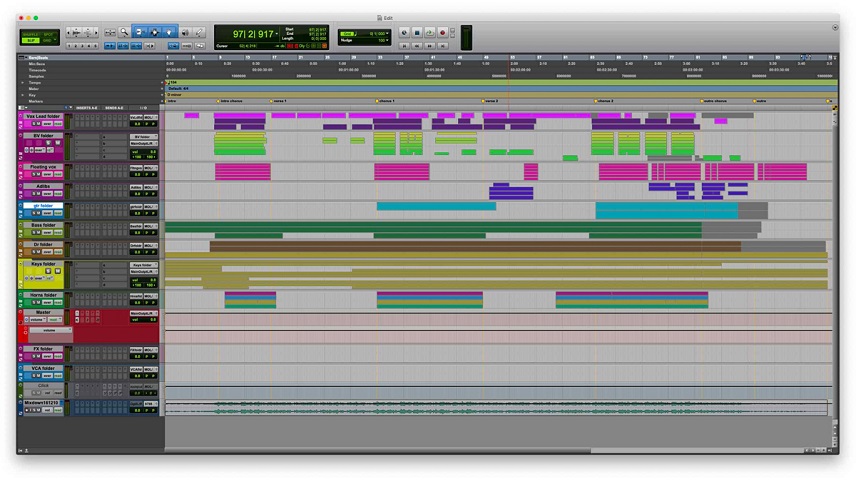The image size is (856, 482).
Task: Select the Zoomer tool magnifier
Action: tap(124, 33)
